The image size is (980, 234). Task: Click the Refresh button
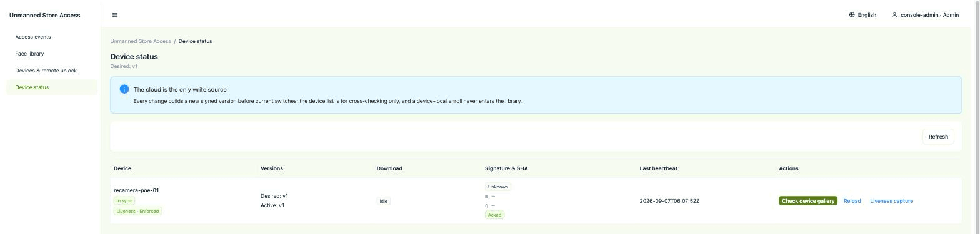coord(938,137)
